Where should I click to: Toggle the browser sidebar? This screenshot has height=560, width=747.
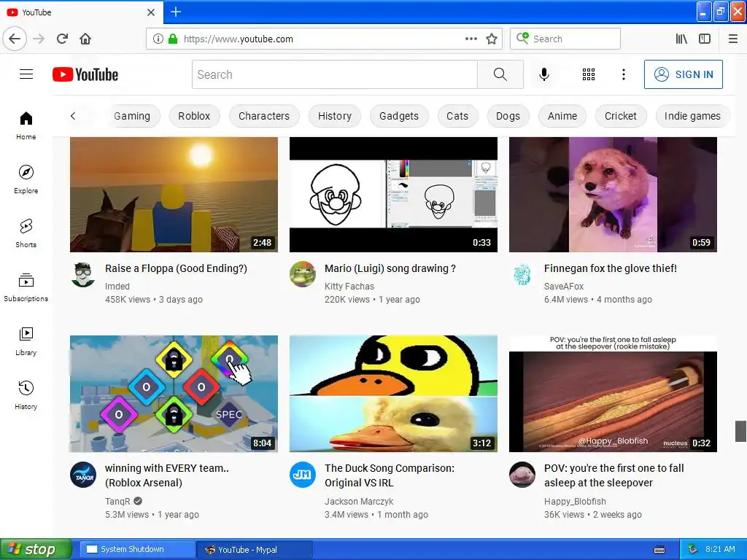[x=705, y=39]
